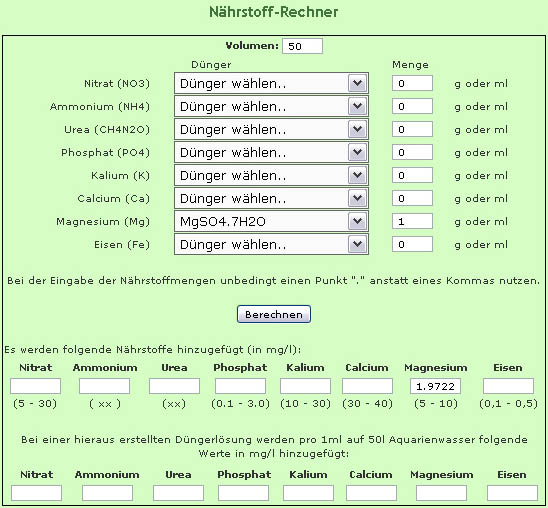The height and width of the screenshot is (508, 548).
Task: Expand the Eisen (Fe) fertilizer dropdown
Action: [x=271, y=245]
